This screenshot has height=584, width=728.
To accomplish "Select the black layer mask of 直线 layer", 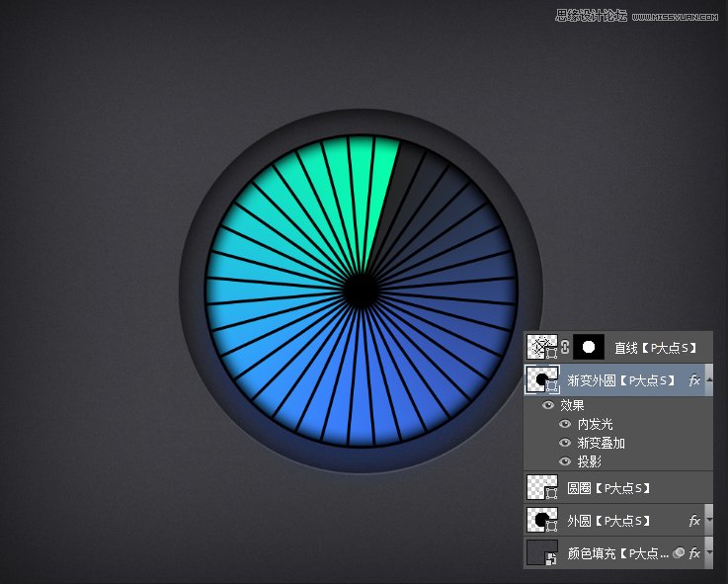I will point(590,347).
